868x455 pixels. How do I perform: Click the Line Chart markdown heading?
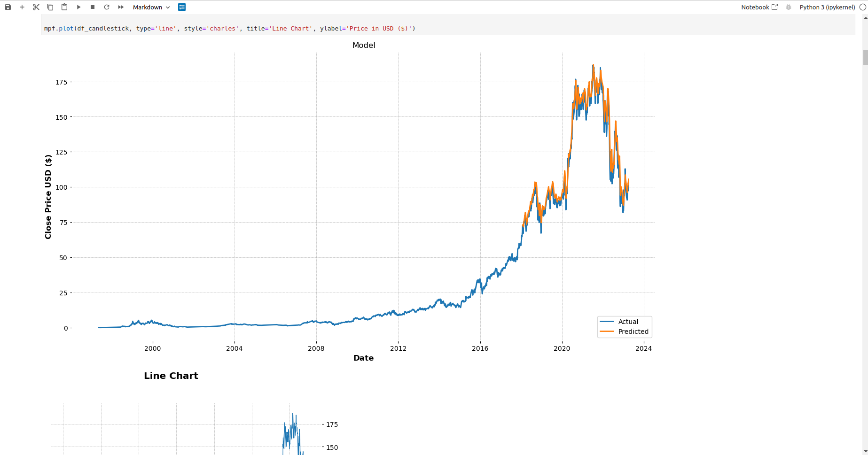point(171,376)
